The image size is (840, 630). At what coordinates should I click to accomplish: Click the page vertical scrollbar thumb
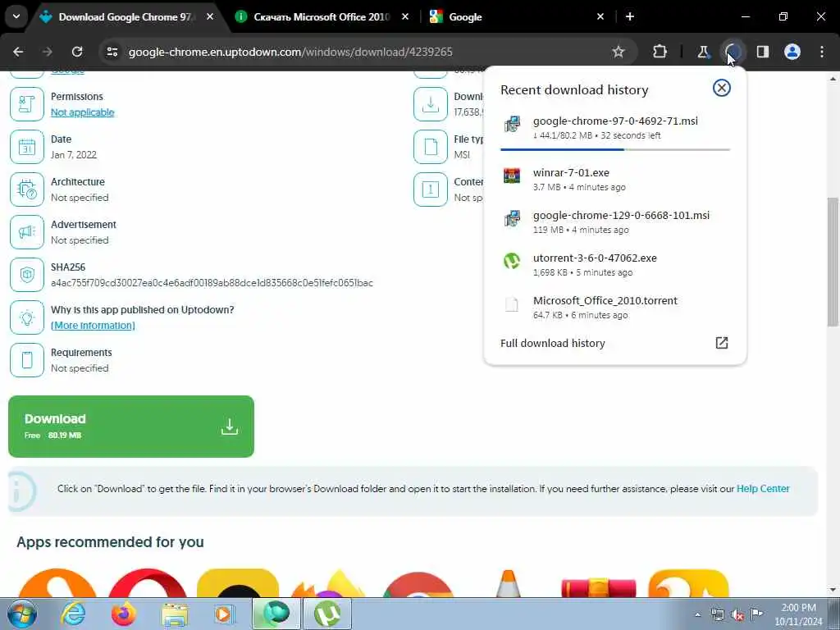tap(833, 262)
